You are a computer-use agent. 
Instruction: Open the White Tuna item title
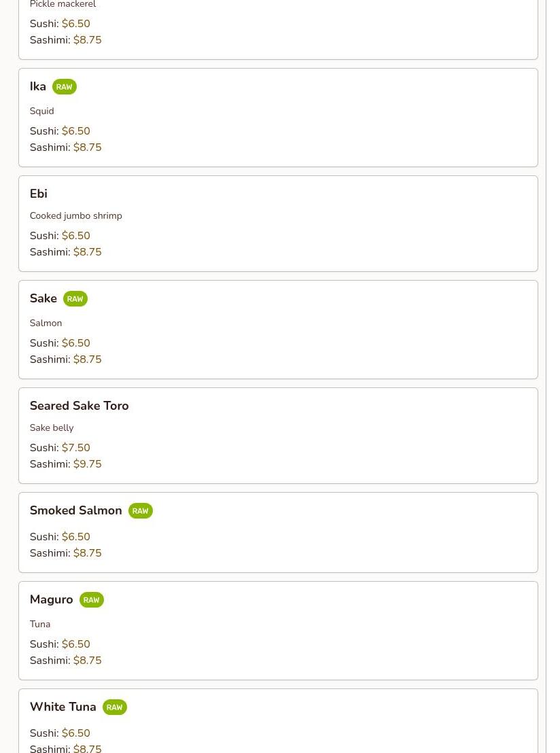[x=63, y=707]
